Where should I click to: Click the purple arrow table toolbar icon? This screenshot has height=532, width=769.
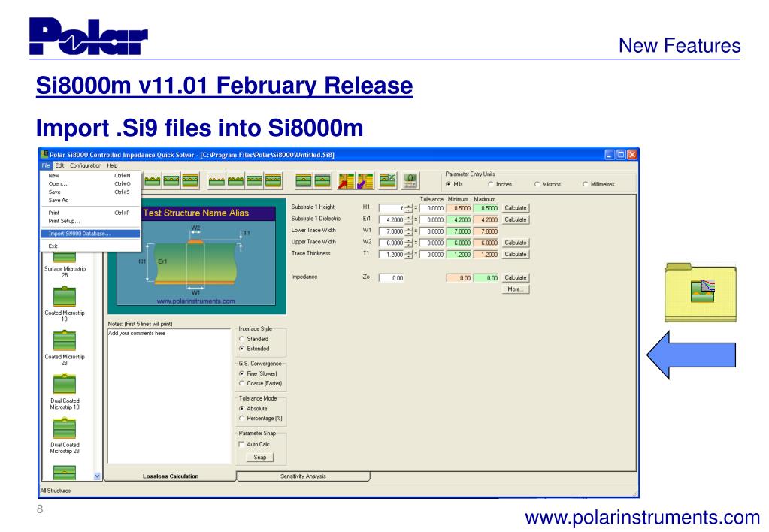(x=365, y=181)
